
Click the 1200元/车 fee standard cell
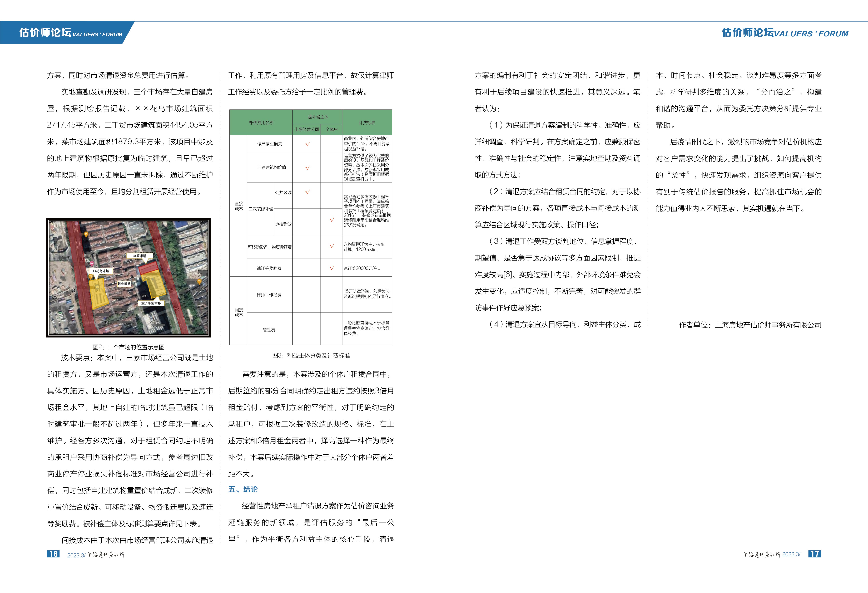(367, 247)
